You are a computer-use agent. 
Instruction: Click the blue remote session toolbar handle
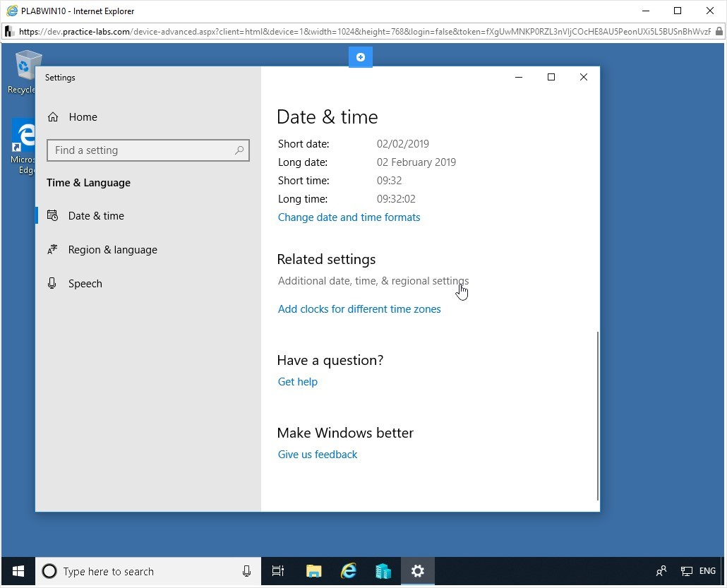coord(360,57)
